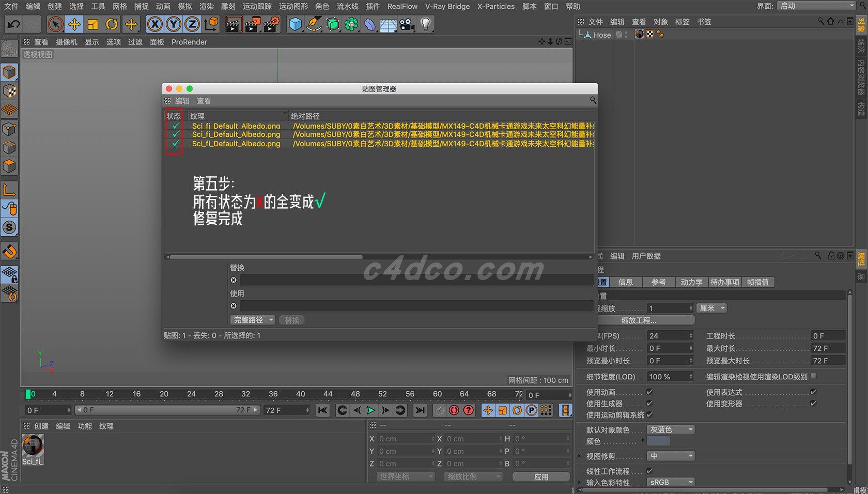Viewport: 868px width, 494px height.
Task: Open the 缩放比例 dropdown in Coordinates panel
Action: point(473,476)
